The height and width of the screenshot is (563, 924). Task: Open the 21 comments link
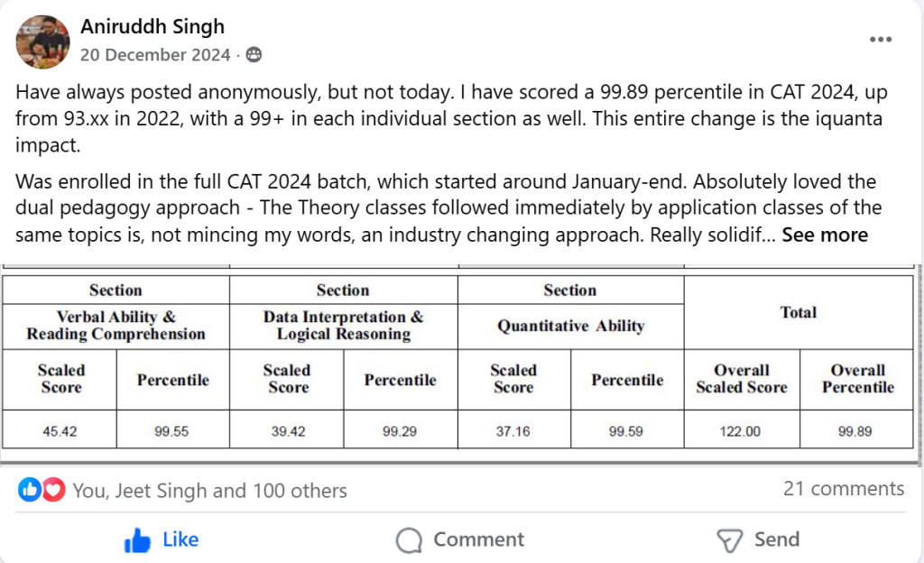[844, 489]
